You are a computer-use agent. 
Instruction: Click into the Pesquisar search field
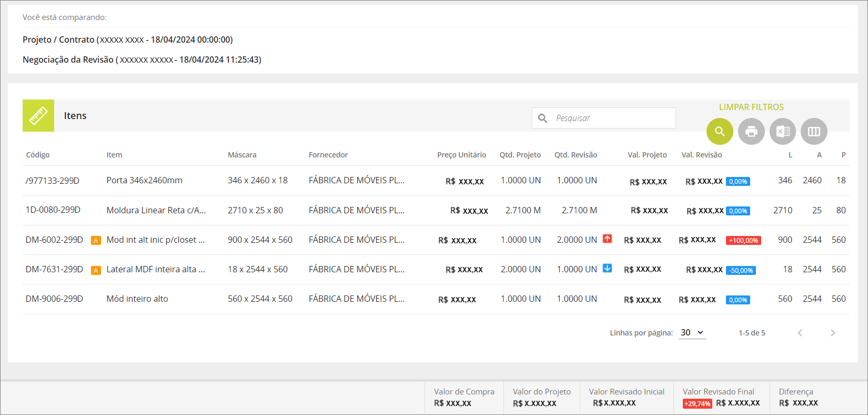pos(604,118)
